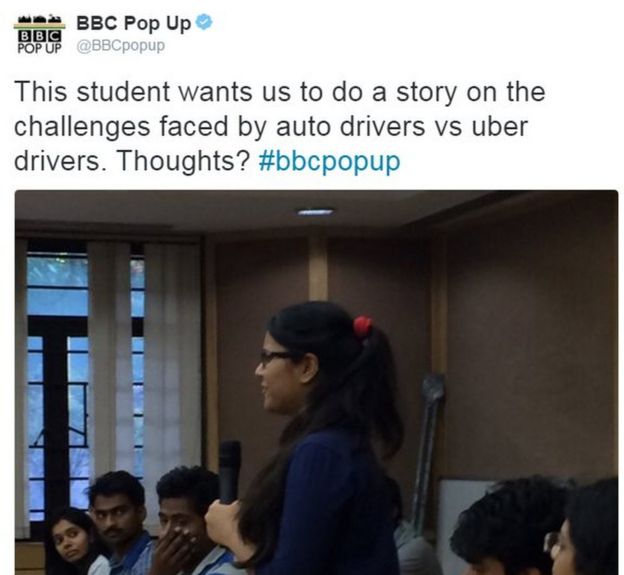This screenshot has height=575, width=624.
Task: Click the standing student's glasses
Action: 278,356
